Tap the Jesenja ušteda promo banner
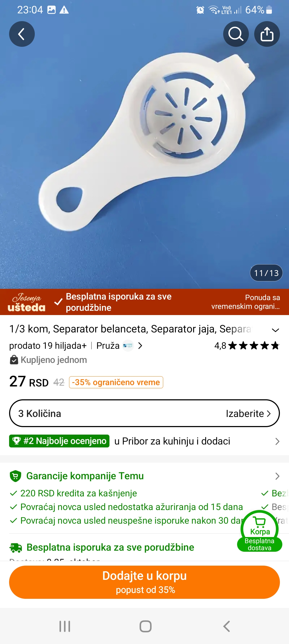The image size is (289, 644). pyautogui.click(x=26, y=302)
